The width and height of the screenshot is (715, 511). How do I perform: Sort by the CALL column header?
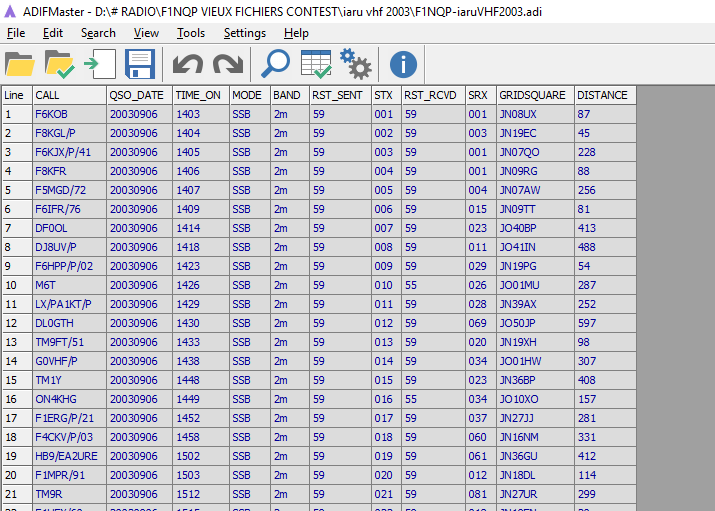pos(69,95)
